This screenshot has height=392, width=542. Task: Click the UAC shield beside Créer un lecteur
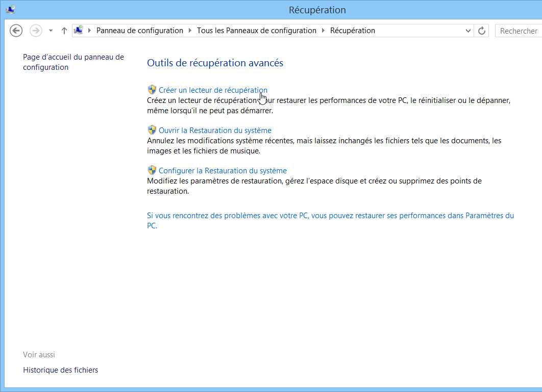pyautogui.click(x=152, y=89)
